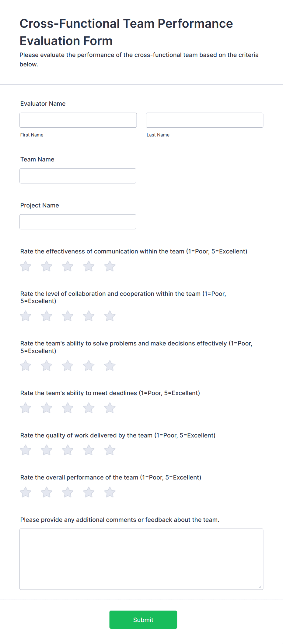Click the additional comments text area
283x644 pixels.
coord(141,559)
